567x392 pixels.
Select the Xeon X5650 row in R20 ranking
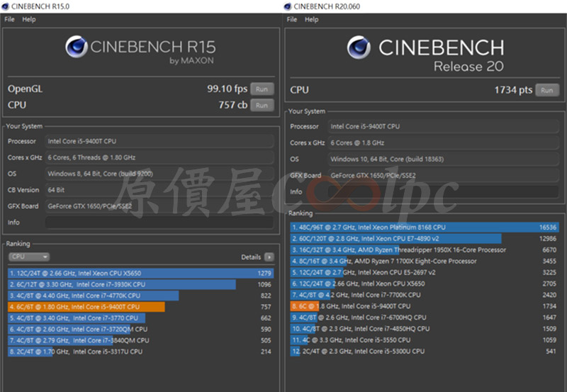point(425,284)
